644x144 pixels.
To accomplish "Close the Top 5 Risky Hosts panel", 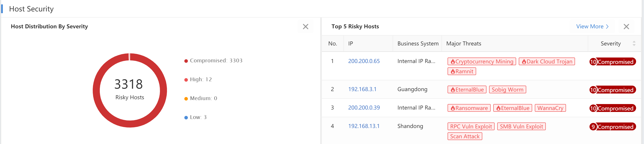I will (626, 27).
